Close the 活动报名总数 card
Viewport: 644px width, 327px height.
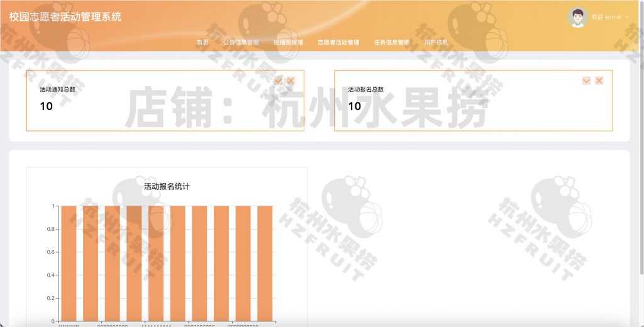click(599, 80)
